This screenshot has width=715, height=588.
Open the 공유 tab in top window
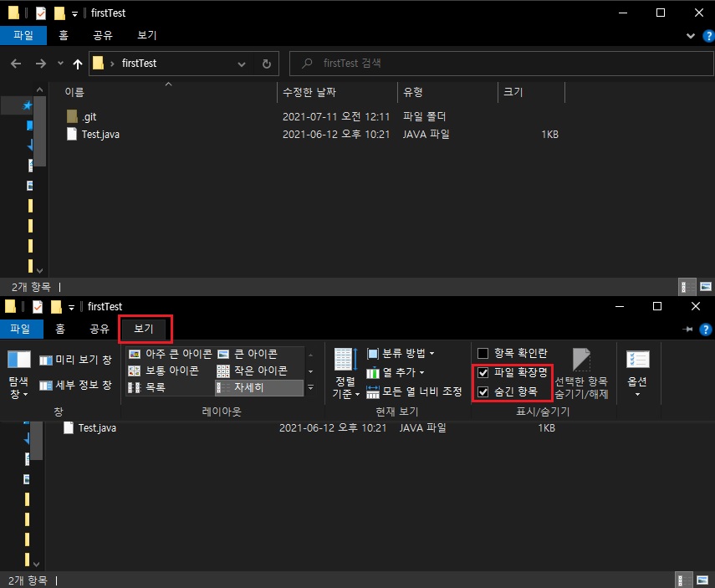(x=103, y=35)
